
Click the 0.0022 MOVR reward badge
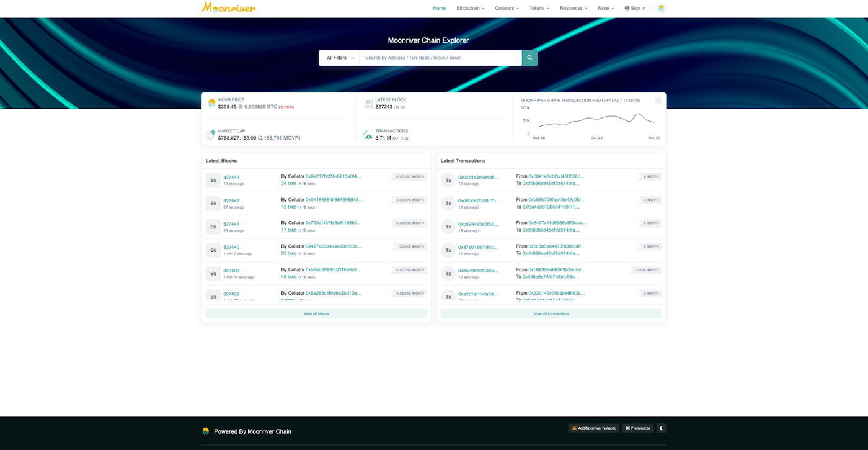pyautogui.click(x=410, y=247)
